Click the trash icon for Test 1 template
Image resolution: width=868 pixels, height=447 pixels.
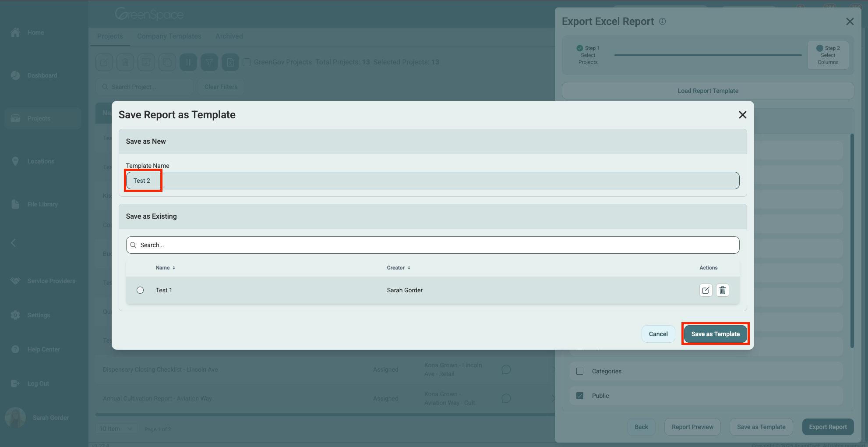coord(722,290)
